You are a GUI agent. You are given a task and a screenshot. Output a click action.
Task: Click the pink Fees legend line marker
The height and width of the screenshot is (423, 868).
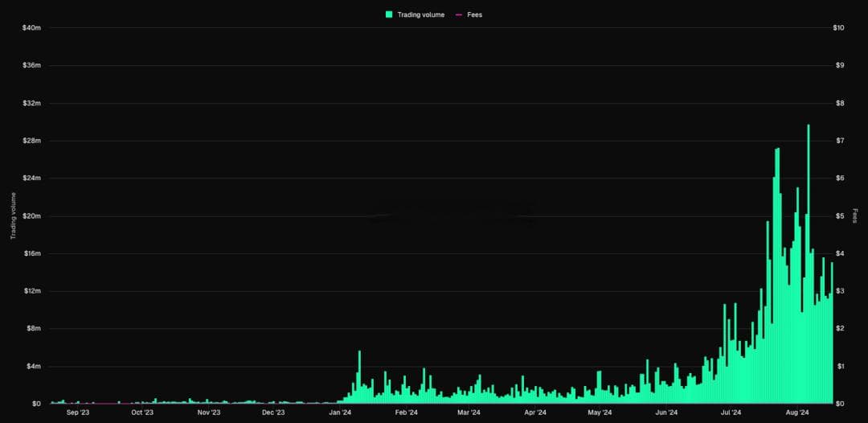(458, 15)
